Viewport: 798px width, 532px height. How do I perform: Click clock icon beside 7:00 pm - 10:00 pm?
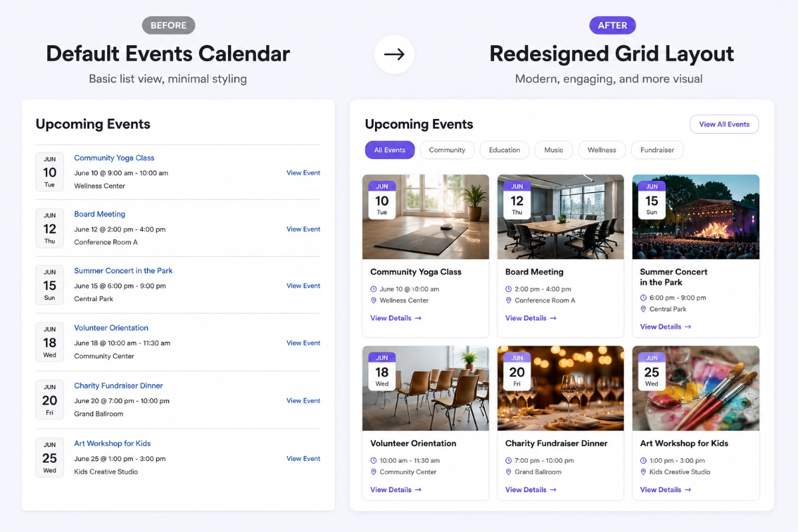coord(509,461)
